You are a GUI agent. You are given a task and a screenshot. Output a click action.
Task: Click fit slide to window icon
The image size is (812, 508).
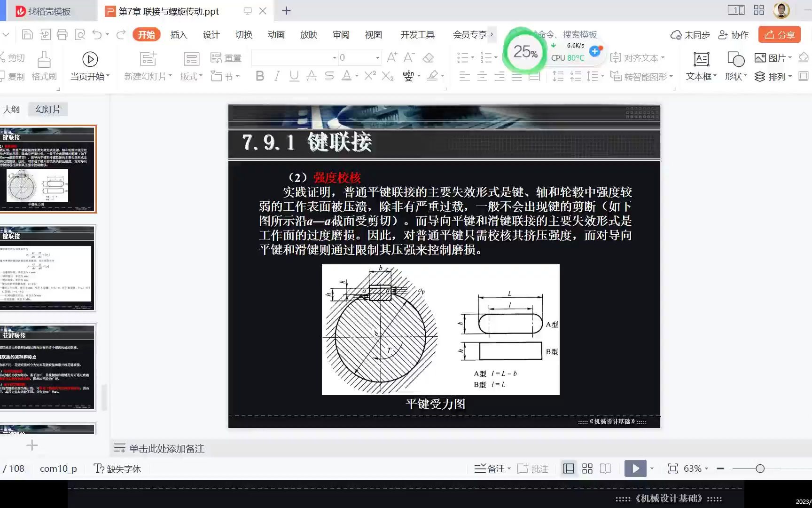tap(673, 468)
